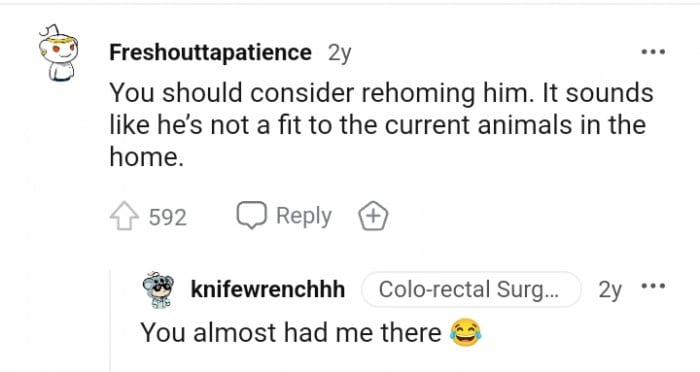Give an award with the plus badge icon
This screenshot has height=372, width=700.
click(x=374, y=216)
